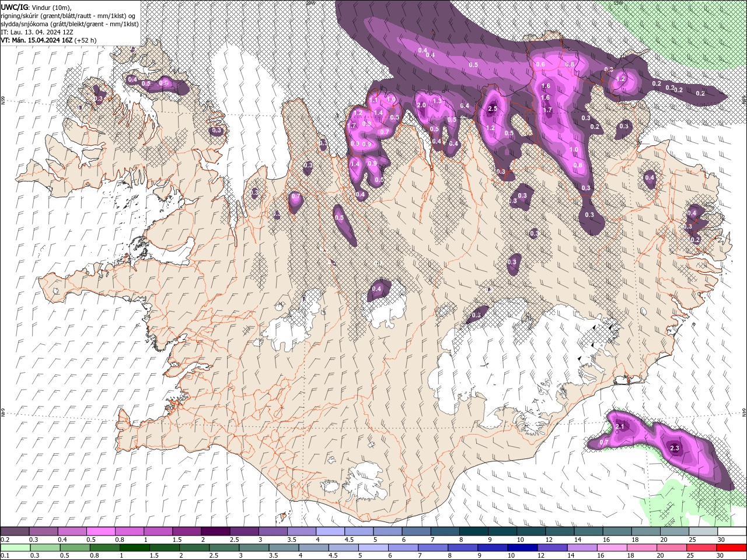Select the 20 swatch in the lower rain legend
The height and width of the screenshot is (560, 747).
671,548
